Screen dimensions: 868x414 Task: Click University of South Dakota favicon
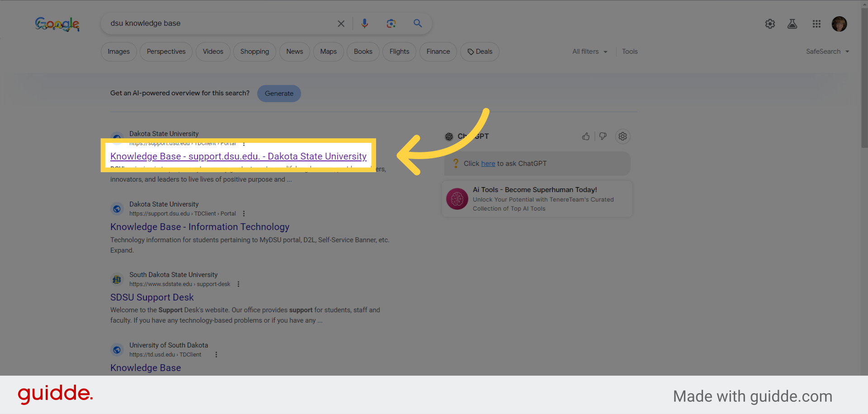click(x=117, y=350)
